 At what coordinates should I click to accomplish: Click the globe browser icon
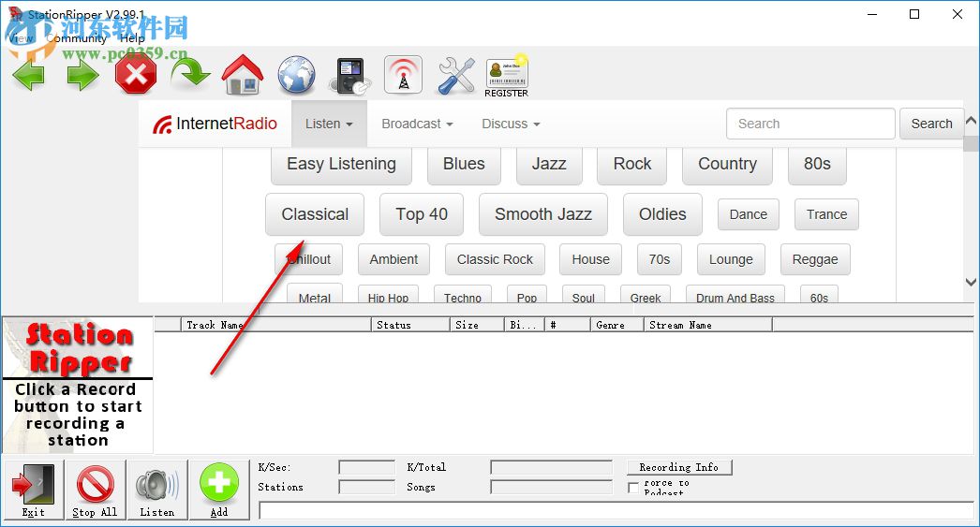click(296, 75)
